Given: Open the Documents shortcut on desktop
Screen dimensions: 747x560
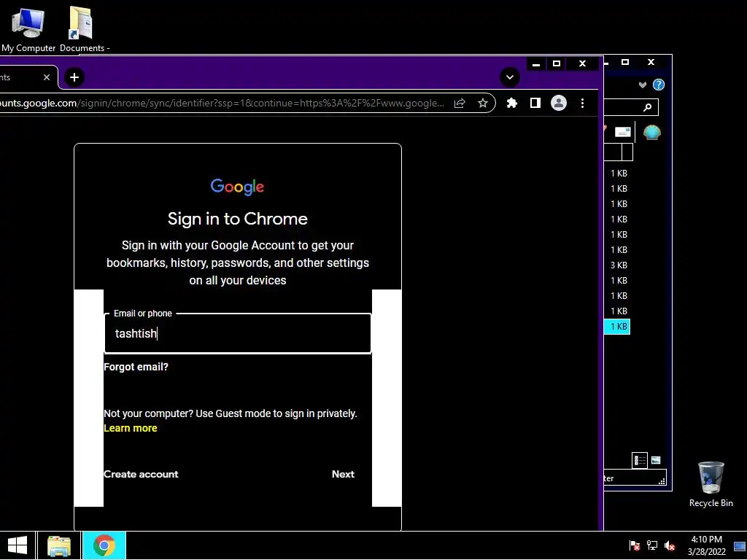Looking at the screenshot, I should [85, 28].
